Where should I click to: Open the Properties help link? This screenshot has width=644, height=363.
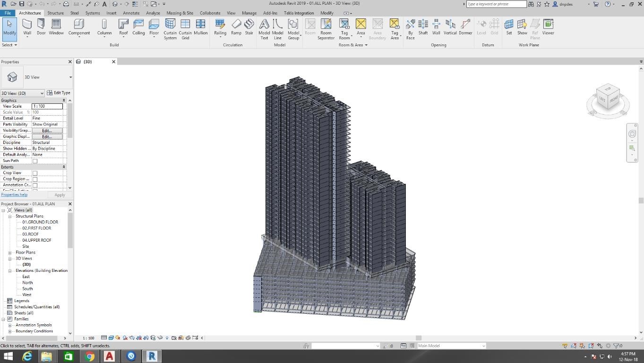click(14, 194)
